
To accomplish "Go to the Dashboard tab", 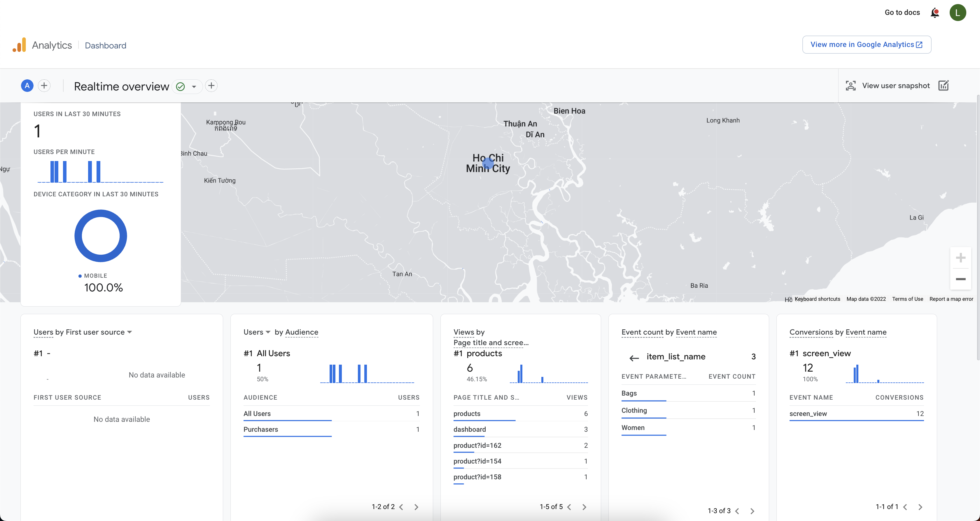I will (x=105, y=46).
